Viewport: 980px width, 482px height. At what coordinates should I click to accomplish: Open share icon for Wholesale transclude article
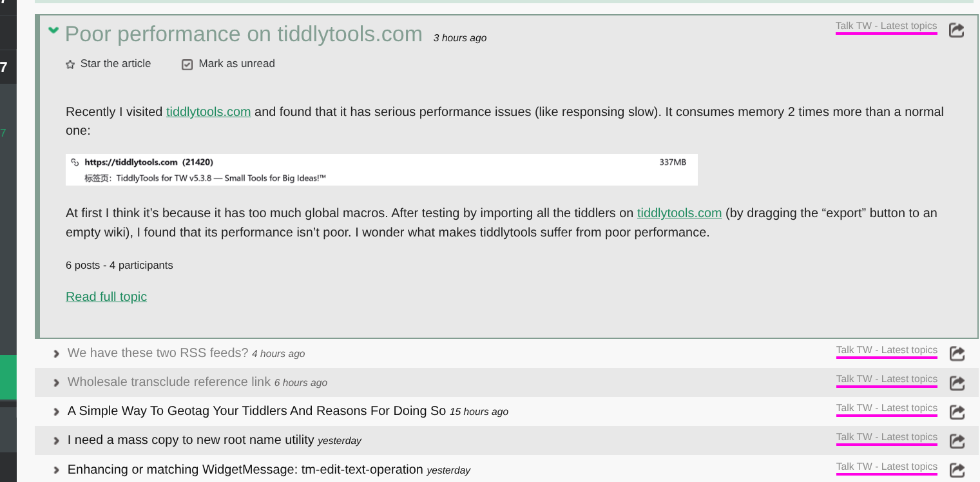(x=957, y=383)
